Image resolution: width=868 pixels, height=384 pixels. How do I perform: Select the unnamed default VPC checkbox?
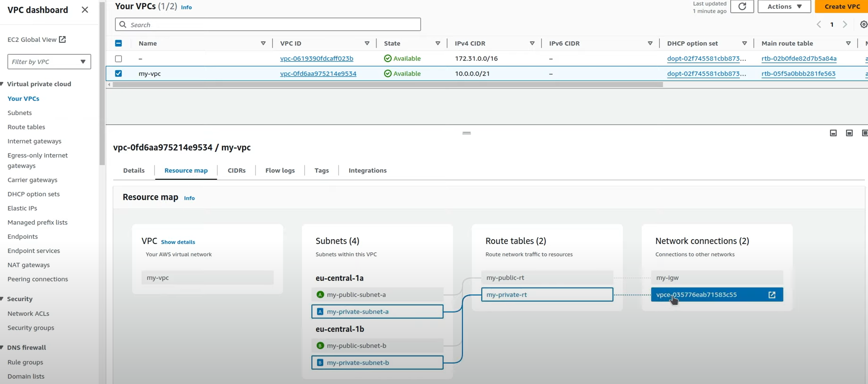pos(118,59)
